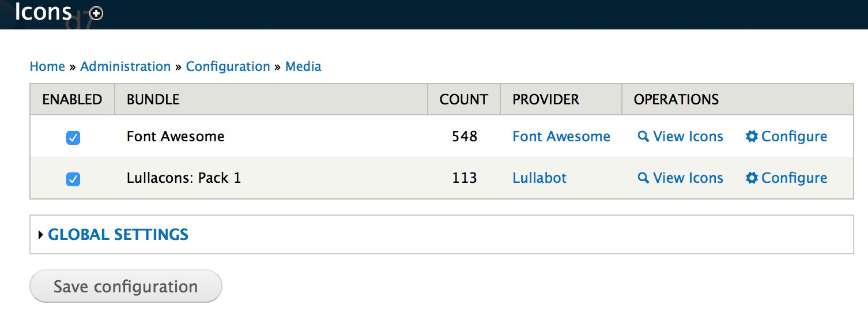Click the BUNDLE column header
The width and height of the screenshot is (868, 316).
153,99
